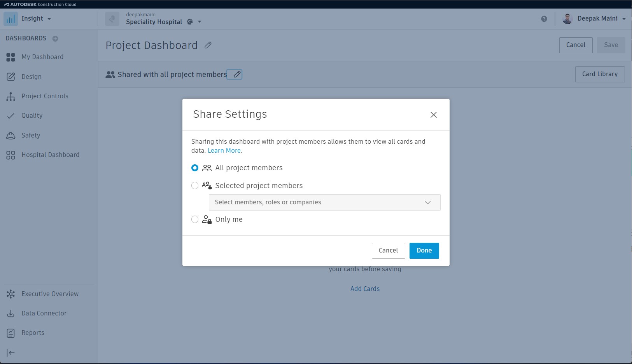Screen dimensions: 632x364
Task: Confirm sharing with the Done button
Action: pyautogui.click(x=424, y=251)
